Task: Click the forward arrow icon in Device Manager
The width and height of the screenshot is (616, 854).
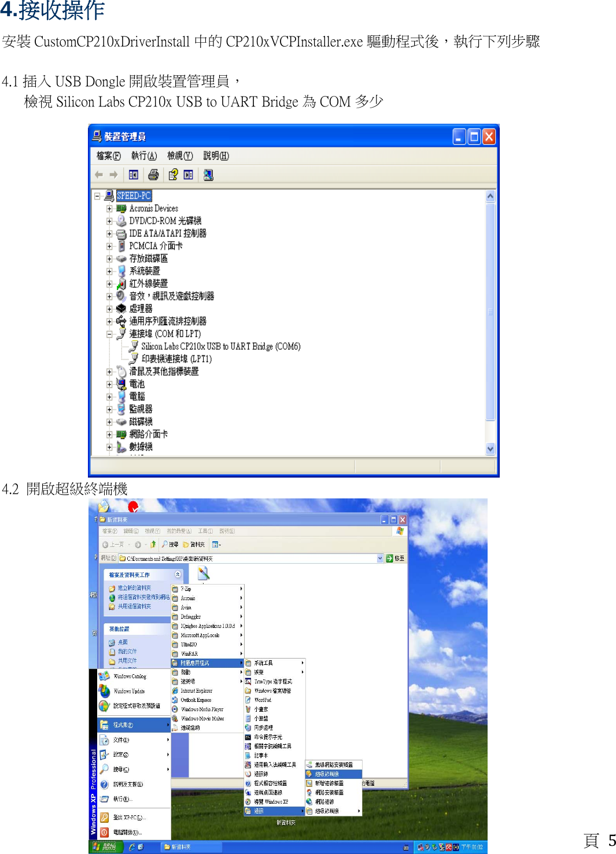Action: (113, 175)
